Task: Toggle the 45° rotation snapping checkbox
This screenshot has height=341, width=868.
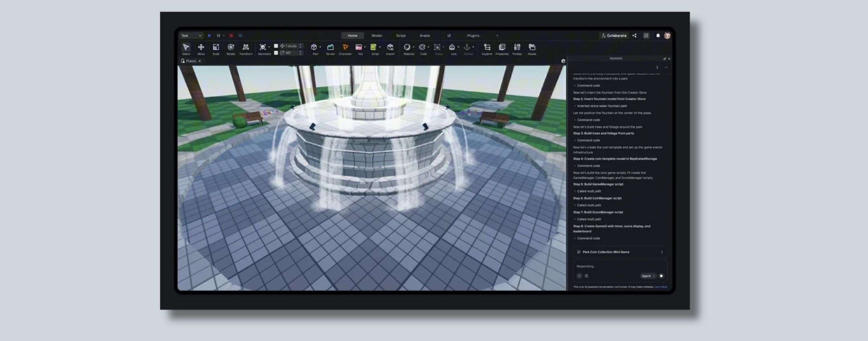Action: (x=276, y=53)
